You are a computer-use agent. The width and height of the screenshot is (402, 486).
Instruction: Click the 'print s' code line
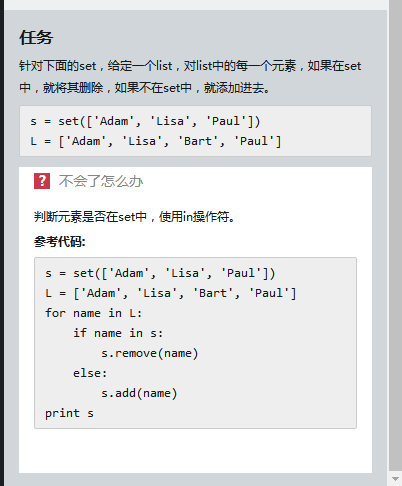69,413
